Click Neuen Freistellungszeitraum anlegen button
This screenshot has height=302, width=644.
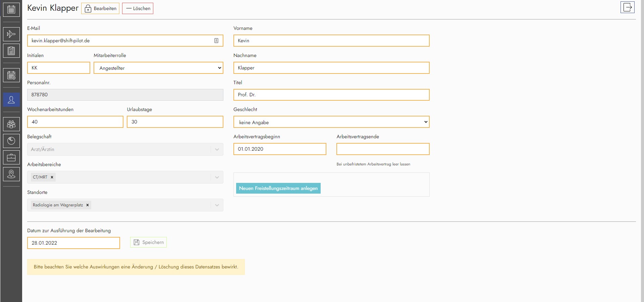point(278,188)
